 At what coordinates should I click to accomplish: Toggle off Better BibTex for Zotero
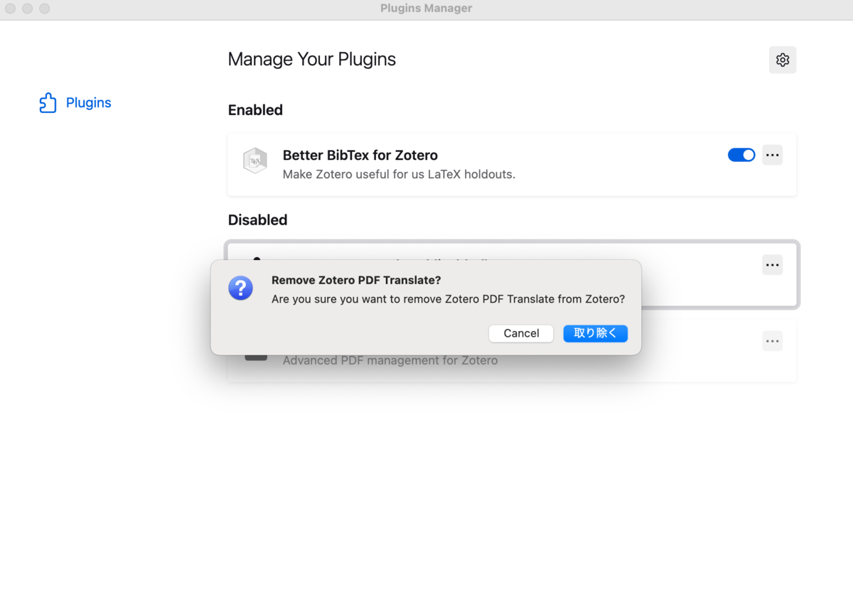point(741,155)
